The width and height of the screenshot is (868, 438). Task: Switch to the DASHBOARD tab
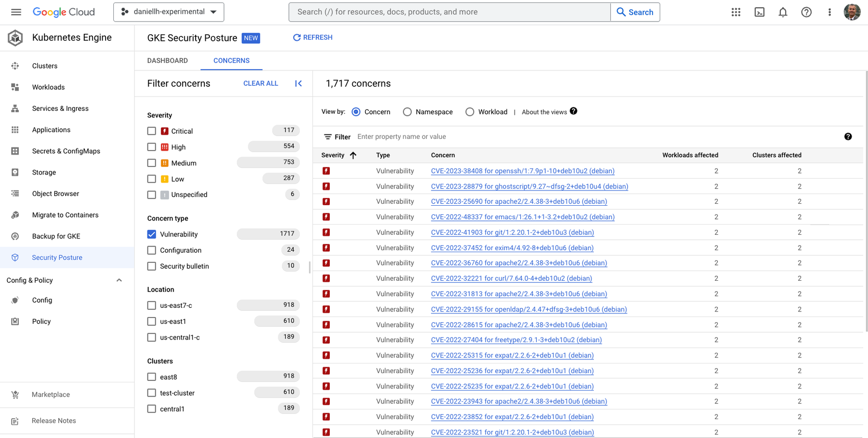[x=167, y=60]
